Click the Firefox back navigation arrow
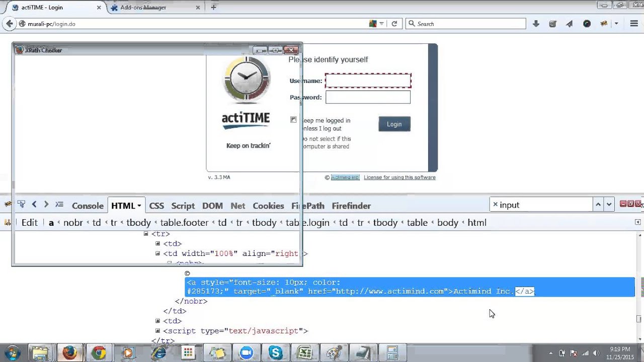Screen dimensions: 644x362 [x=9, y=24]
